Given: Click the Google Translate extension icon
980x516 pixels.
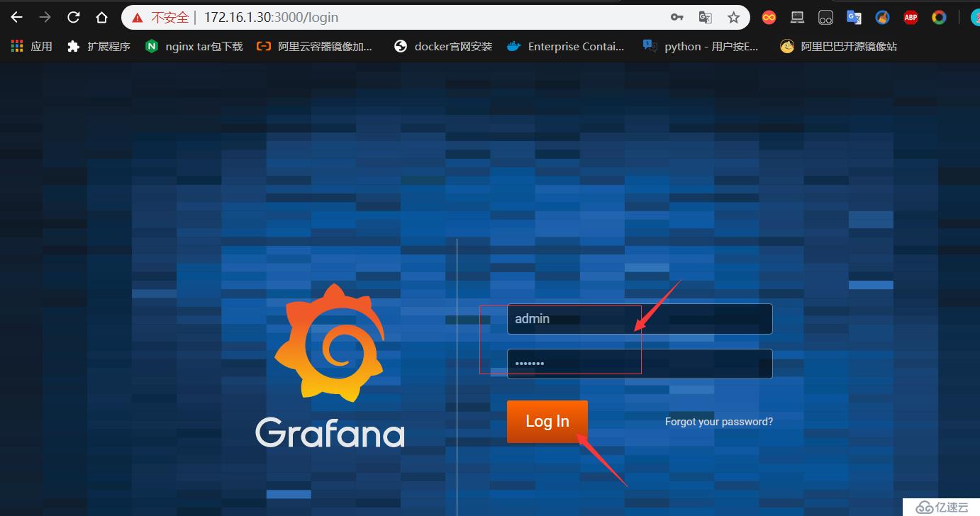Looking at the screenshot, I should click(x=854, y=18).
